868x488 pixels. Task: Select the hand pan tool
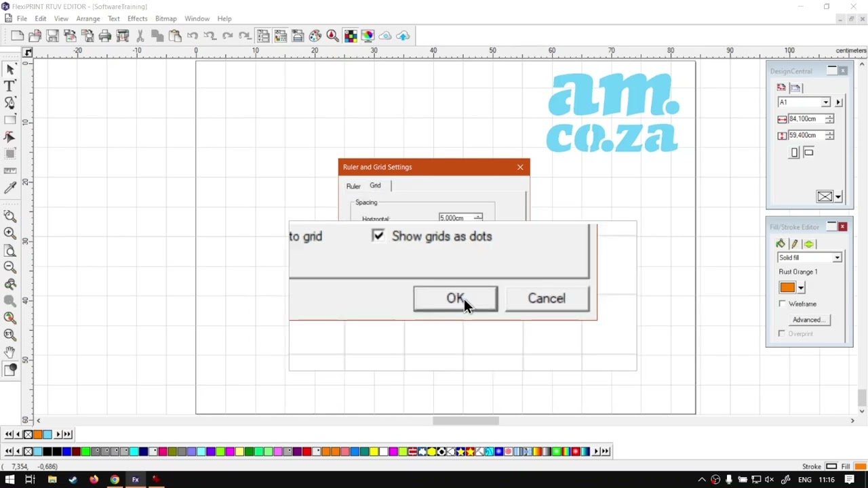tap(10, 352)
